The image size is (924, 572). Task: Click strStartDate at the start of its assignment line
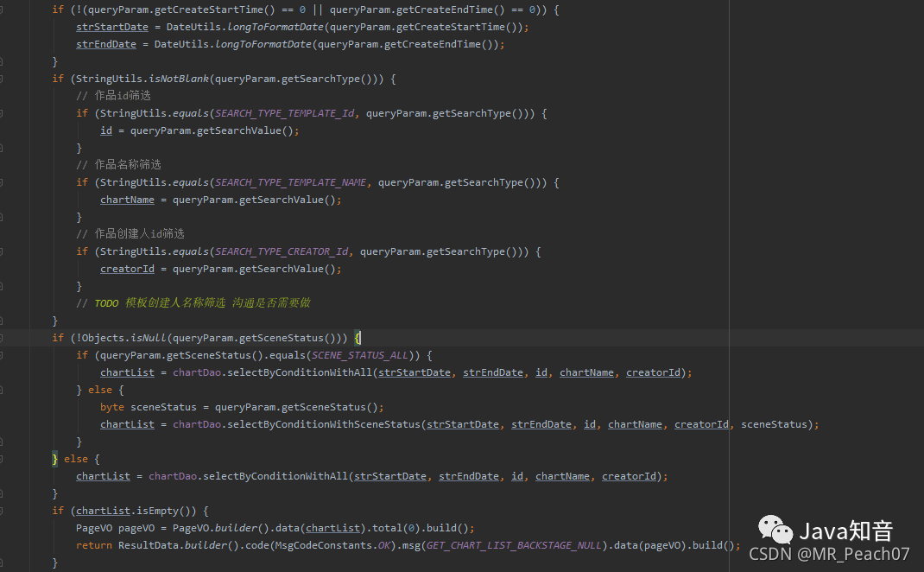[112, 27]
